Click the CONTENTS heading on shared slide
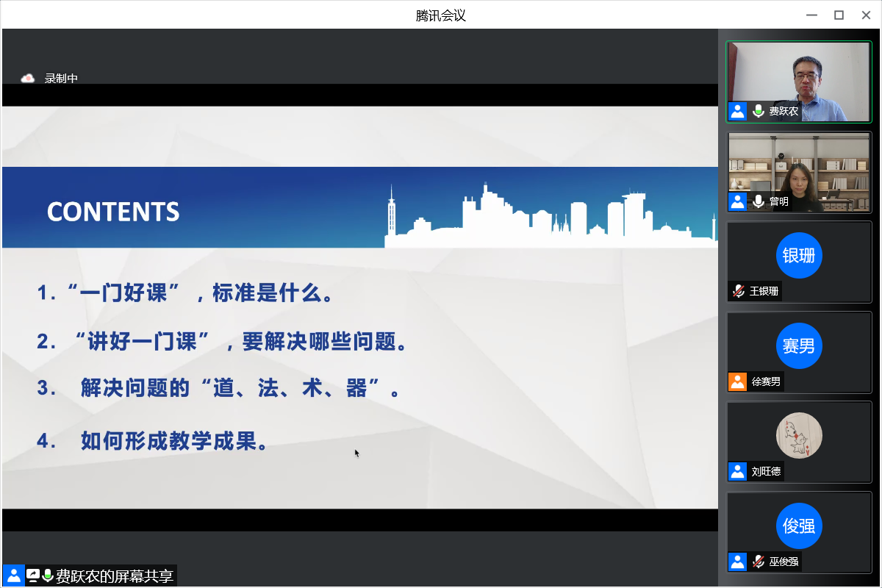882x588 pixels. click(x=113, y=212)
